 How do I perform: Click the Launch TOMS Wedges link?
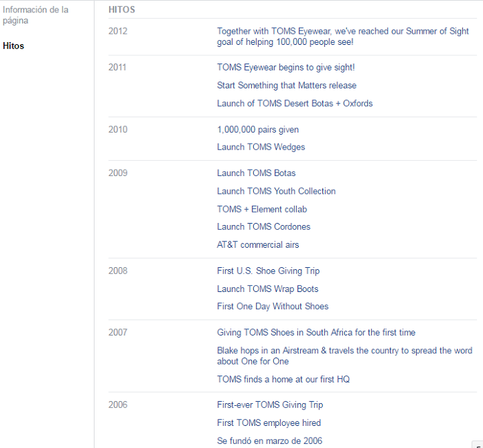click(261, 147)
